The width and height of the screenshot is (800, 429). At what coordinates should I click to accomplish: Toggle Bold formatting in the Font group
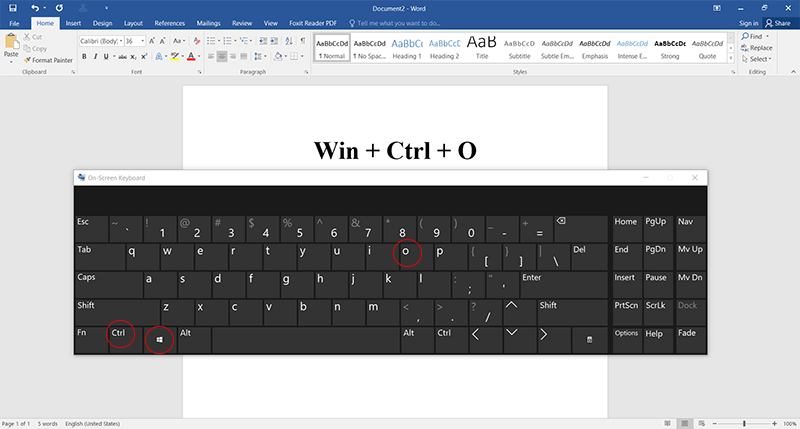[x=84, y=57]
